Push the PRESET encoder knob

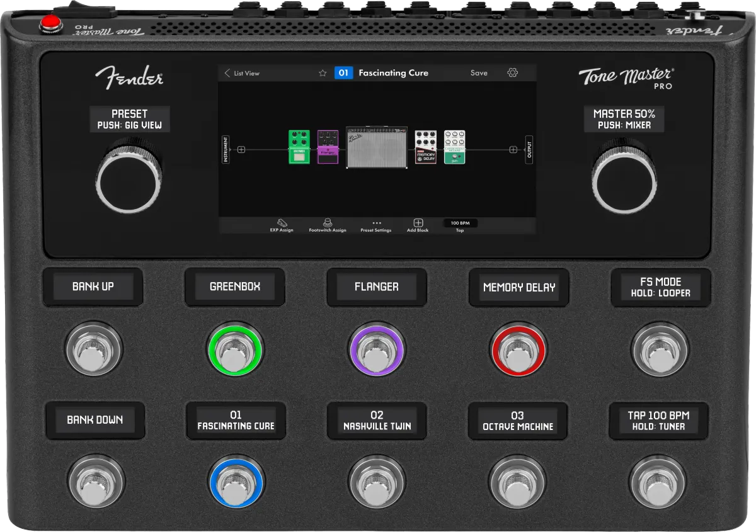coord(129,178)
